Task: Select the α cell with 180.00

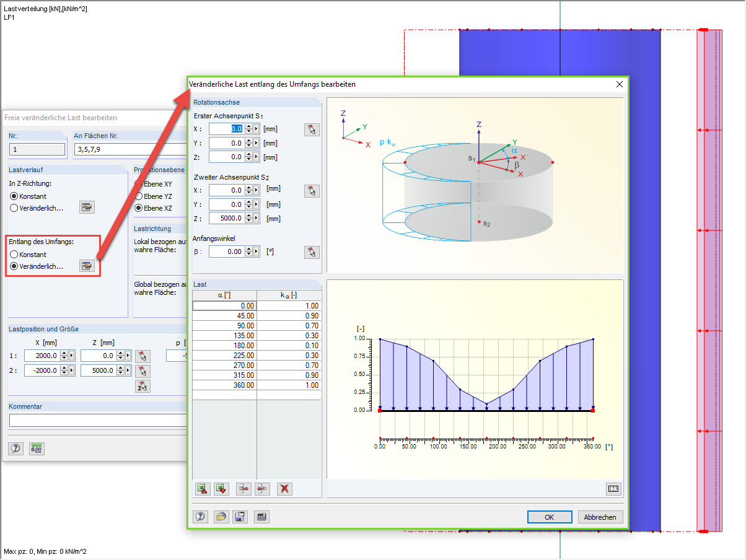Action: 224,346
